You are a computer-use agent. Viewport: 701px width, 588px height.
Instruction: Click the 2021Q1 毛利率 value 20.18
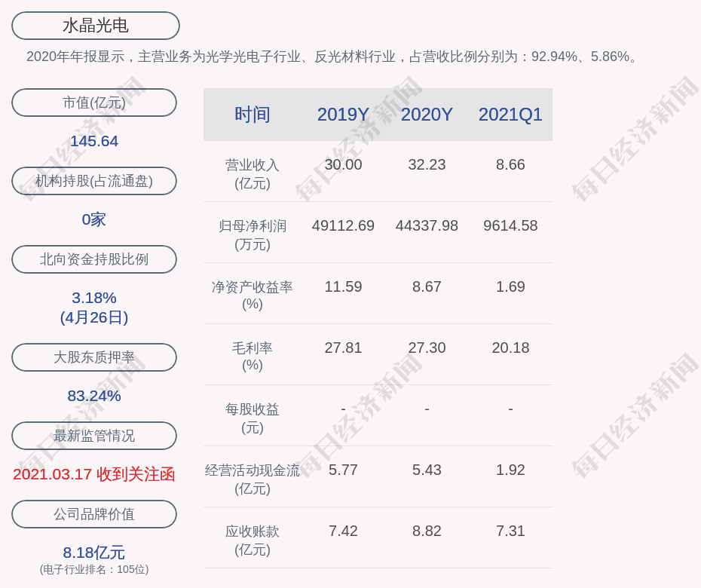(510, 348)
